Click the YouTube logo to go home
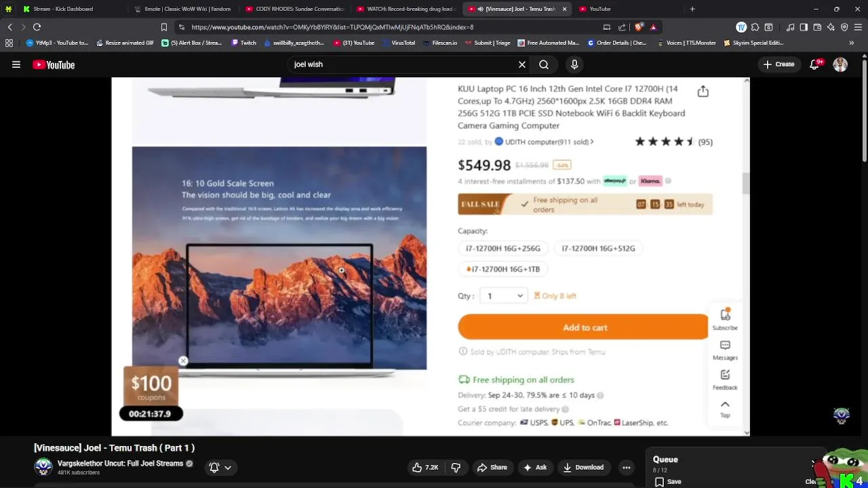Viewport: 868px width, 488px height. coord(54,65)
